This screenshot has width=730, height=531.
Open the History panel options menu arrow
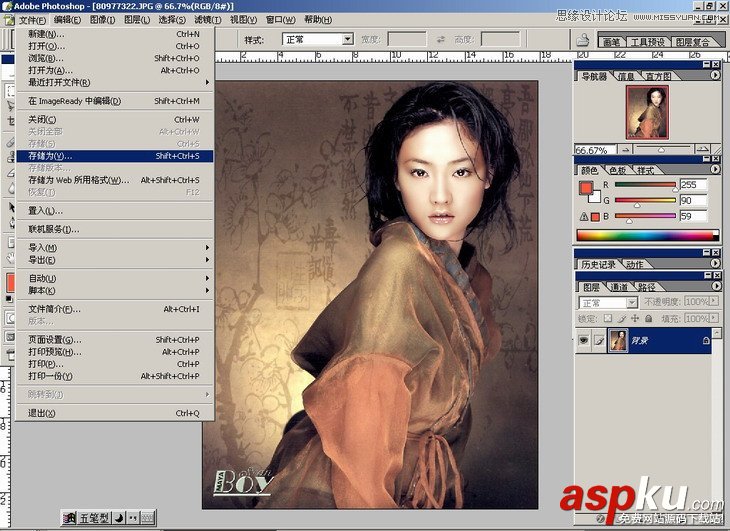tap(715, 263)
